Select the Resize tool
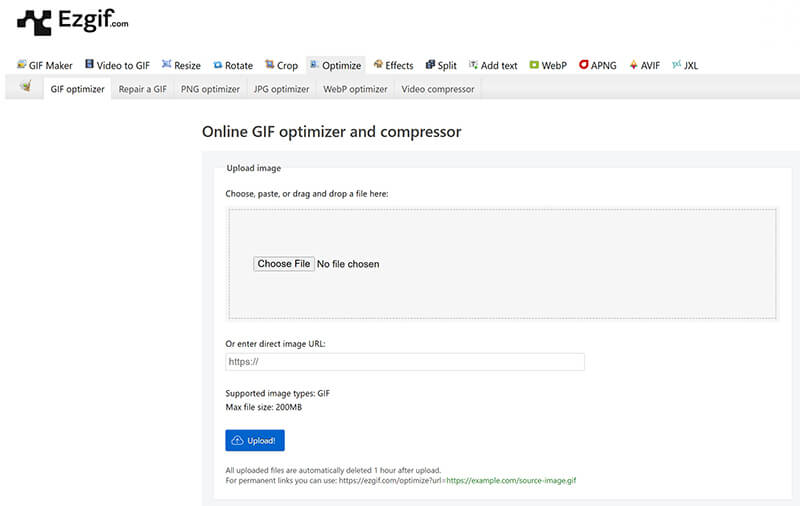Image resolution: width=800 pixels, height=506 pixels. point(180,65)
